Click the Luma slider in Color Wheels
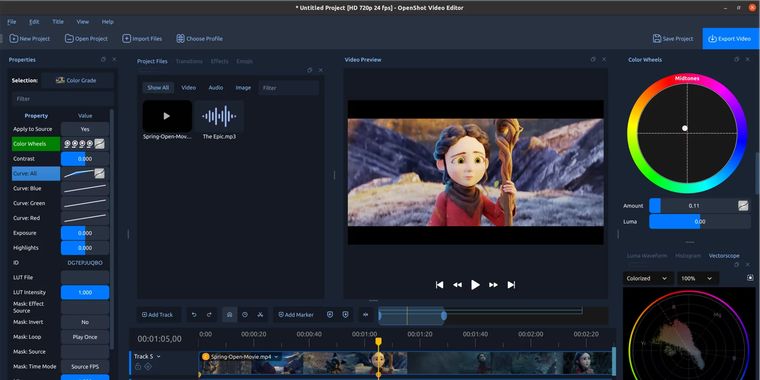760x380 pixels. pyautogui.click(x=700, y=222)
